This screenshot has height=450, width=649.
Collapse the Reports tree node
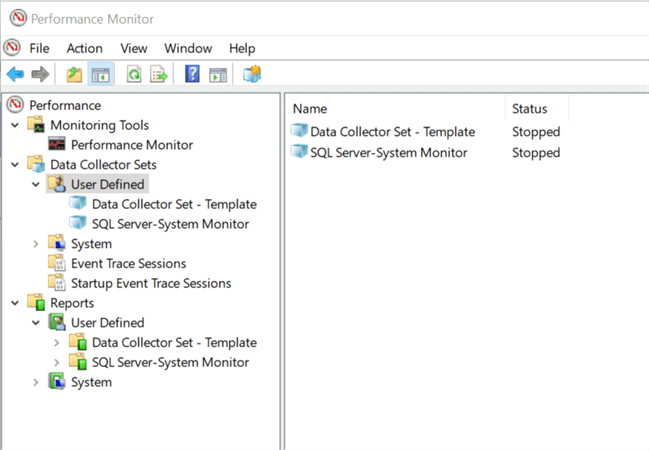pyautogui.click(x=15, y=303)
